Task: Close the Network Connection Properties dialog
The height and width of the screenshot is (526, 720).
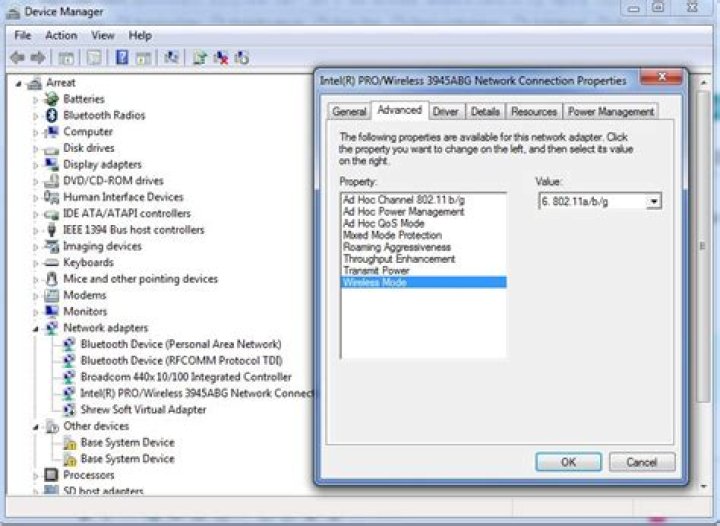Action: coord(661,77)
